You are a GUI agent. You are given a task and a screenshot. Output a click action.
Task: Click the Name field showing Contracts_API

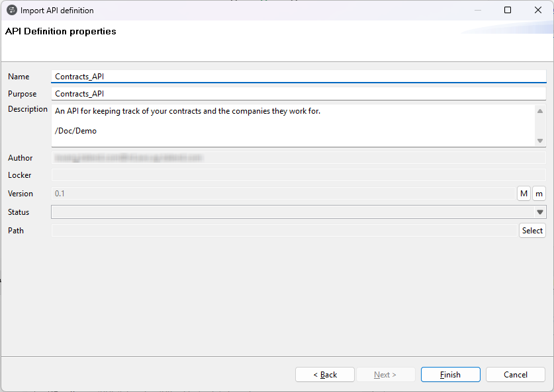(x=265, y=76)
